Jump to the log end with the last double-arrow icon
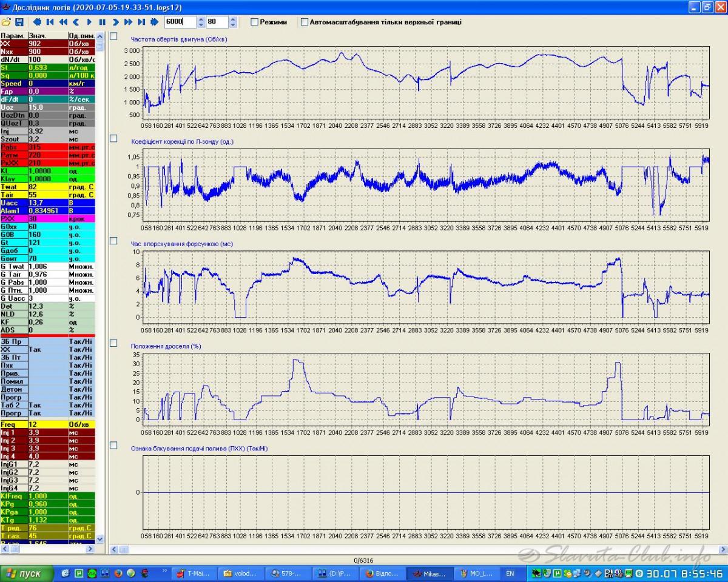 (154, 22)
